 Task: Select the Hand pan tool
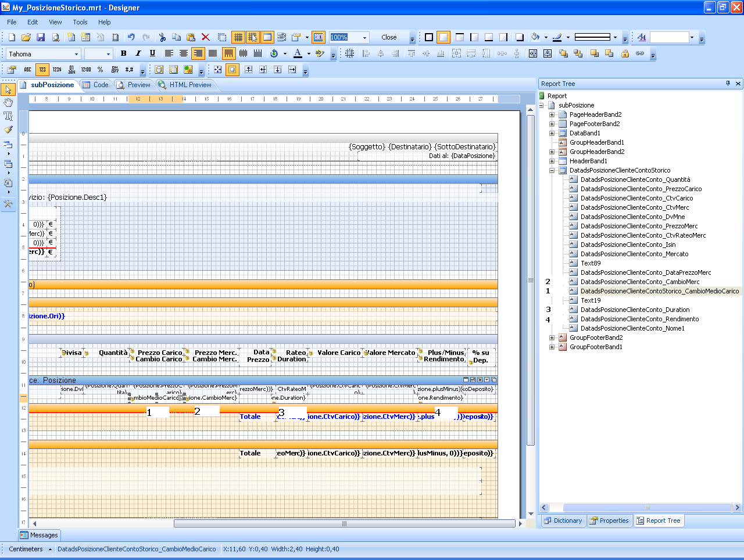point(8,103)
